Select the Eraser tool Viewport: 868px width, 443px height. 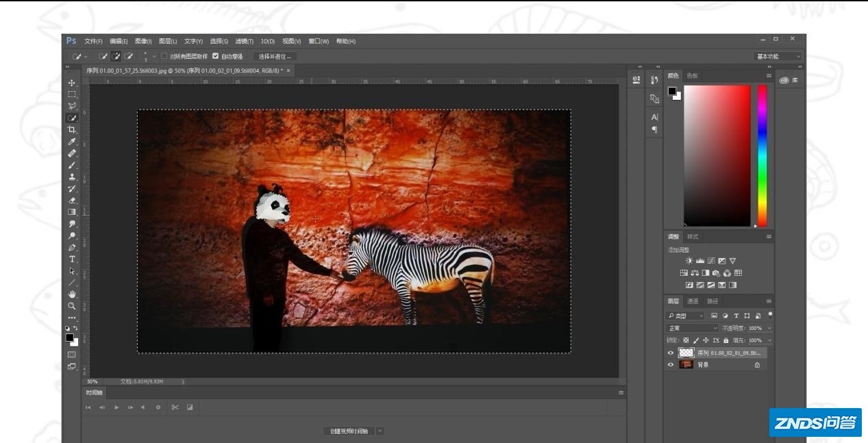coord(72,200)
